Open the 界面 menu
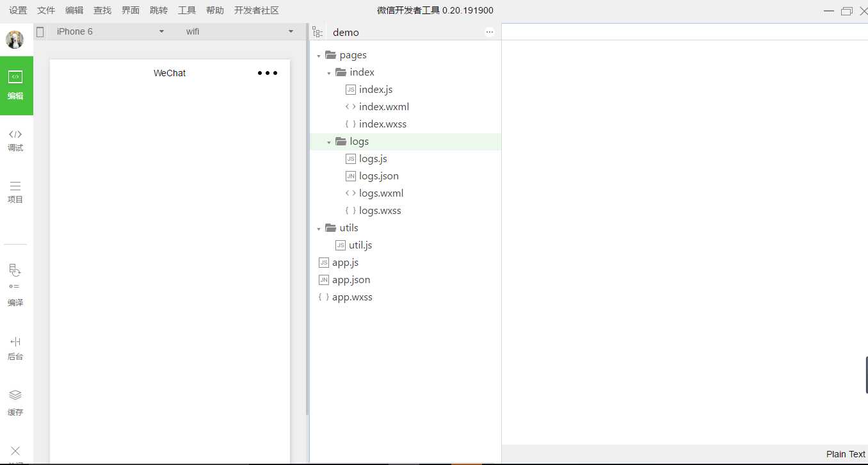 (x=131, y=10)
